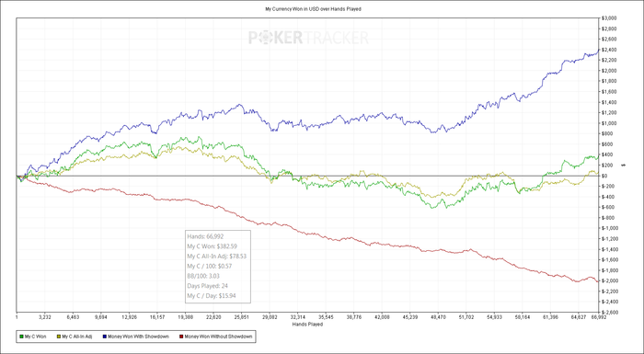Select the 'My C Won' legend label

[x=35, y=337]
